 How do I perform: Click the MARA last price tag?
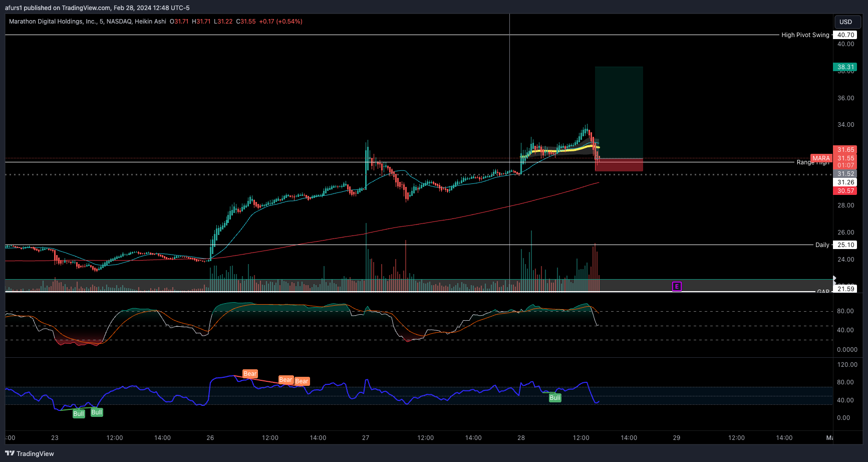point(821,158)
